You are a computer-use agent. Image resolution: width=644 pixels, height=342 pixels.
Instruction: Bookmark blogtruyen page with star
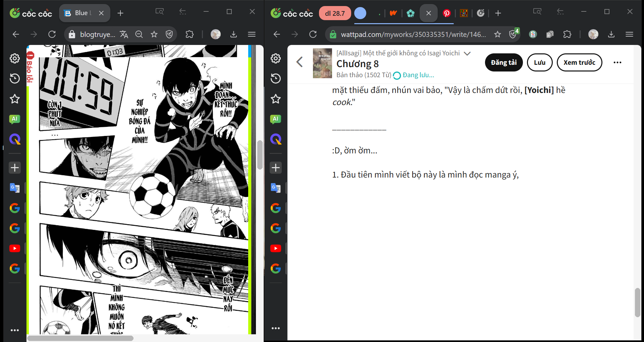154,34
